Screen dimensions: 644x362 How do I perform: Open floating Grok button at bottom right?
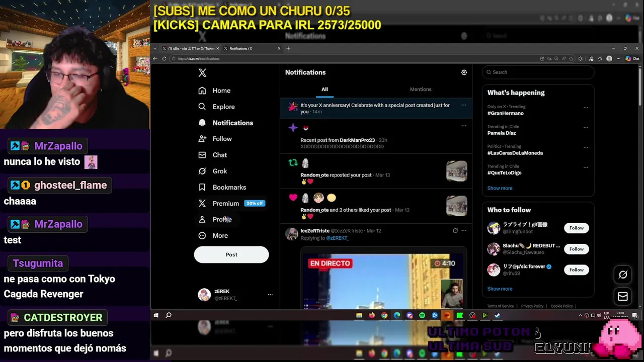coord(623,275)
